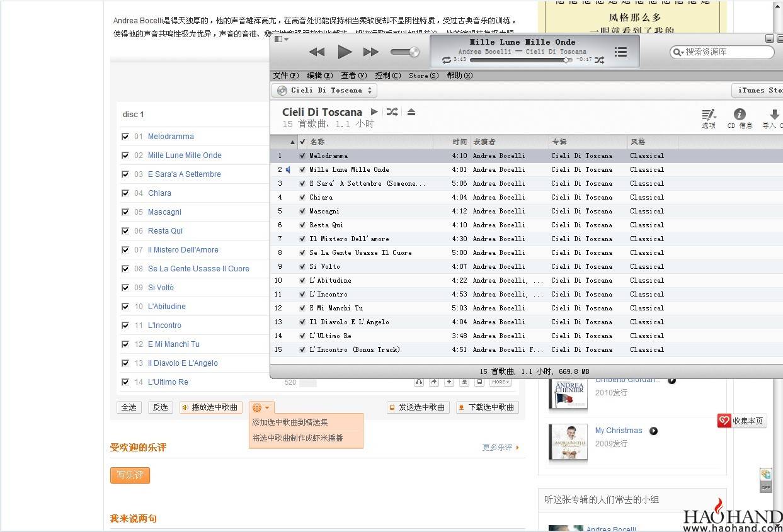Click the send-to-phone icon for L'Ultimo Re
Viewport: 783px width, 532px height.
(479, 382)
